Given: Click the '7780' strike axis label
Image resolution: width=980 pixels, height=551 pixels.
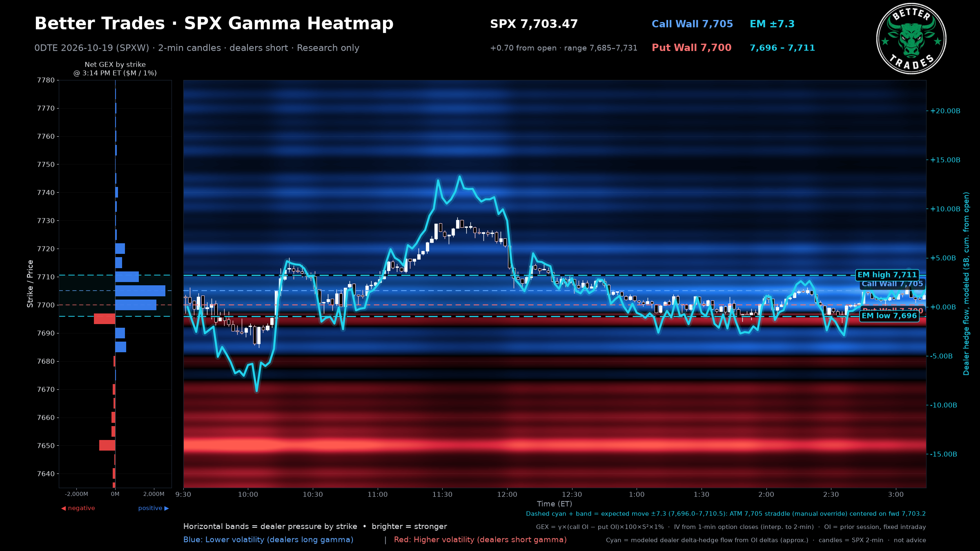Looking at the screenshot, I should [x=46, y=80].
